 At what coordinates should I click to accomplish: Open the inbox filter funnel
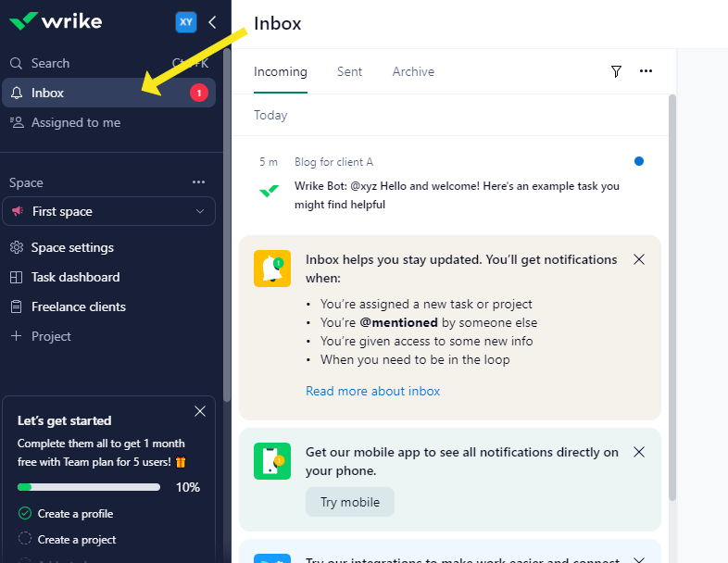[x=616, y=71]
